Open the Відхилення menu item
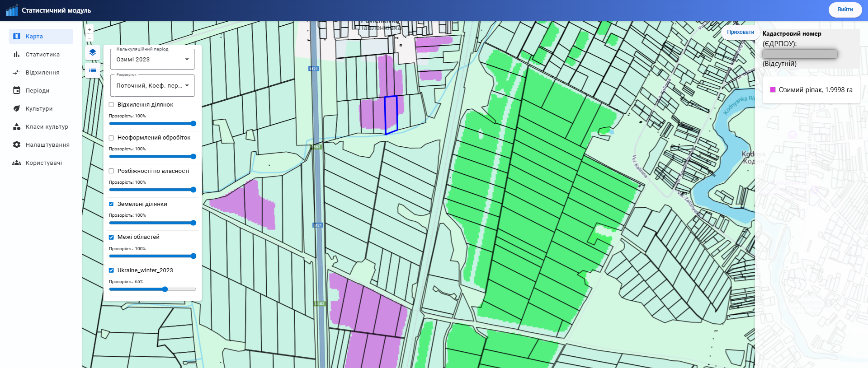868x368 pixels. pyautogui.click(x=42, y=73)
